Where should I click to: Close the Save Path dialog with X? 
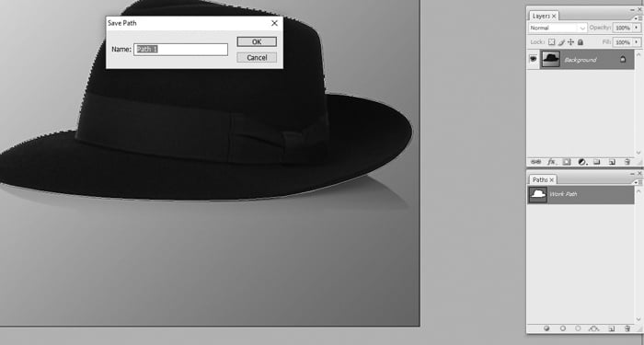(x=274, y=23)
